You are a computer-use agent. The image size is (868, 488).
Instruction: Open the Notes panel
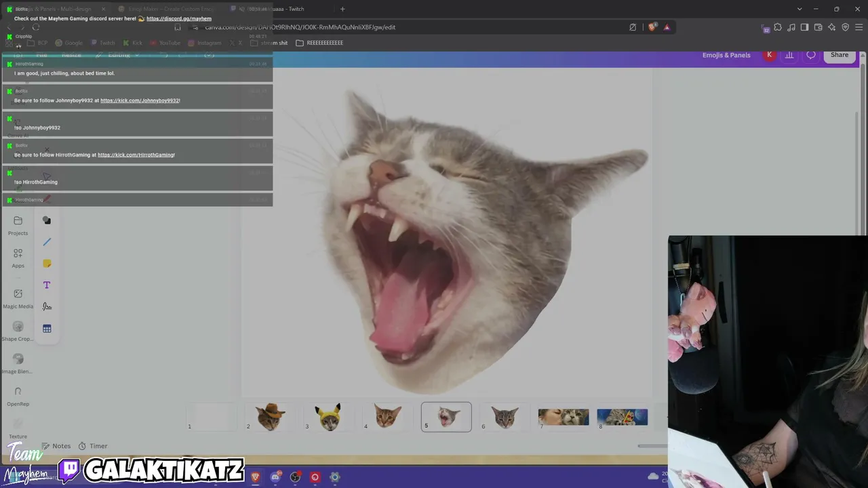click(56, 446)
